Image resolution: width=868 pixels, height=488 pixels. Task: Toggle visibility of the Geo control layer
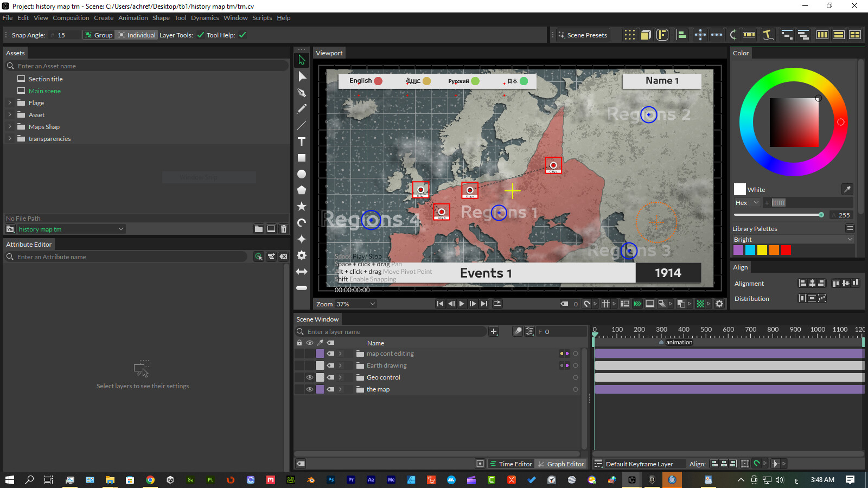[x=310, y=377]
